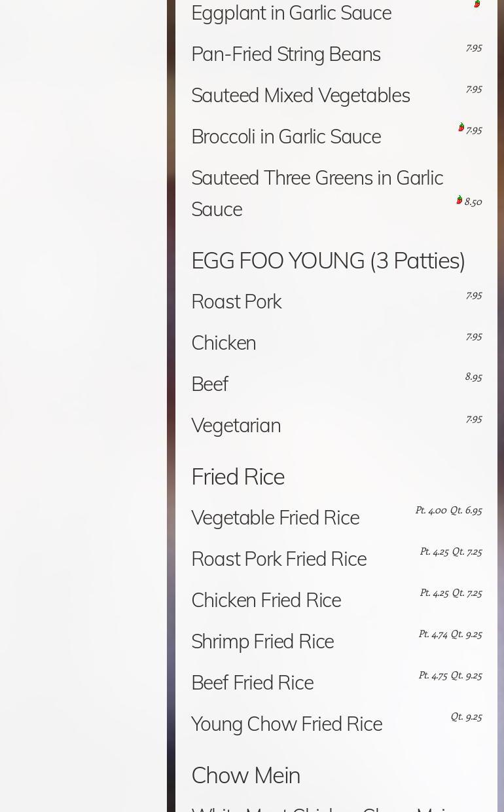The height and width of the screenshot is (812, 504).
Task: Open the Pan-Fried String Beans item
Action: click(285, 54)
